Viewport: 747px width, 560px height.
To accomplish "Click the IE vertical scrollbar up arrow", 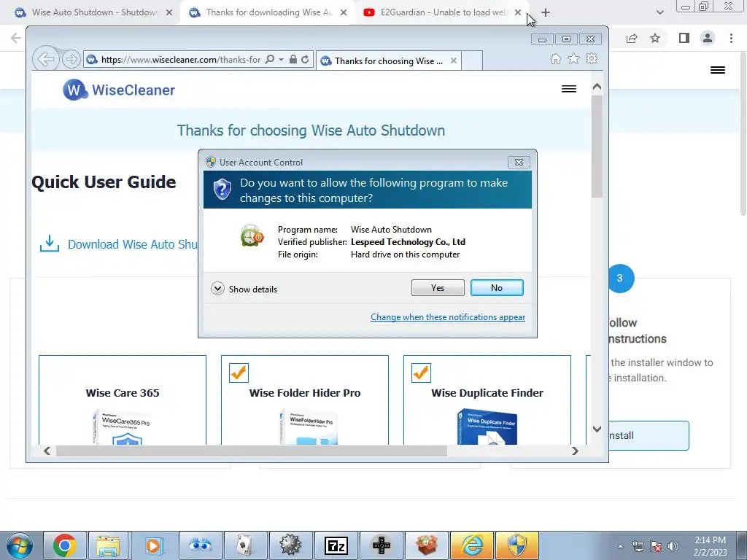I will [597, 87].
